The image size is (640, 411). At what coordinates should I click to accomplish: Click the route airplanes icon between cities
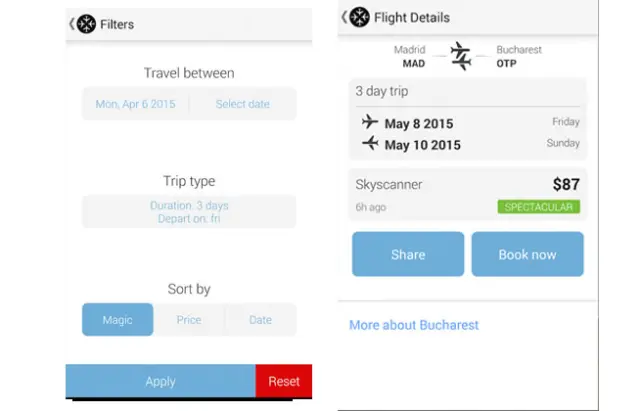(x=461, y=56)
